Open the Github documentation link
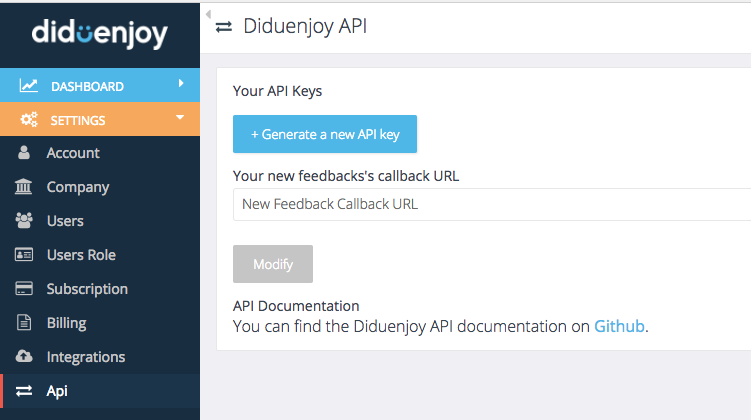 [619, 326]
